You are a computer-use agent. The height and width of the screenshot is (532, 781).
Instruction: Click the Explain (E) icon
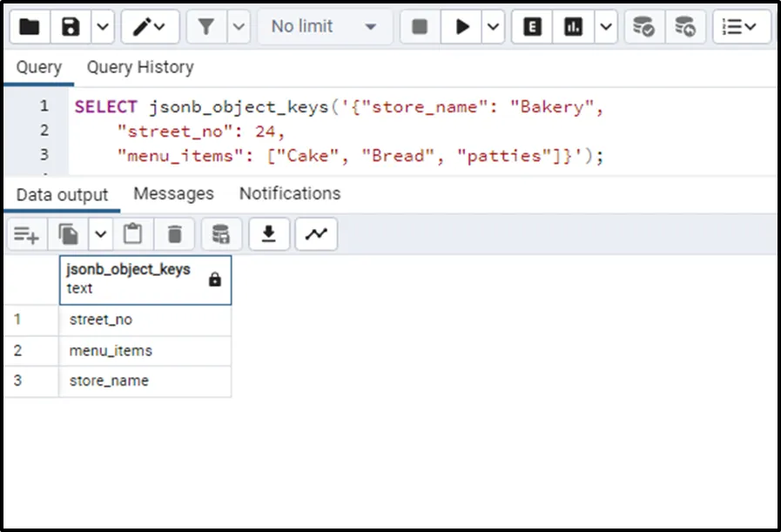(x=532, y=27)
